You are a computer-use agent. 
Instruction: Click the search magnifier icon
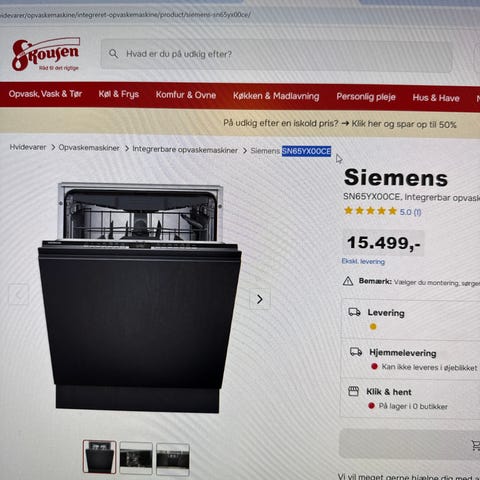pyautogui.click(x=113, y=54)
